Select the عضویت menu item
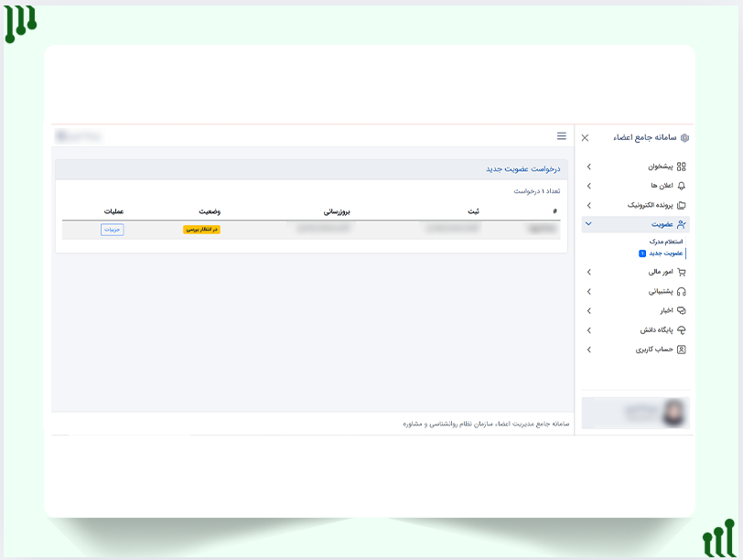Image resolution: width=743 pixels, height=560 pixels. (x=635, y=224)
